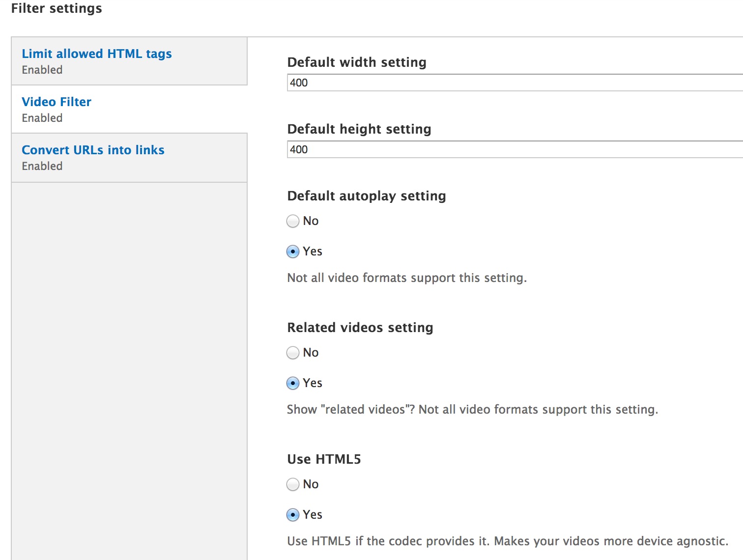Click the "Video Filter" sidebar link
Image resolution: width=743 pixels, height=560 pixels.
click(x=56, y=102)
